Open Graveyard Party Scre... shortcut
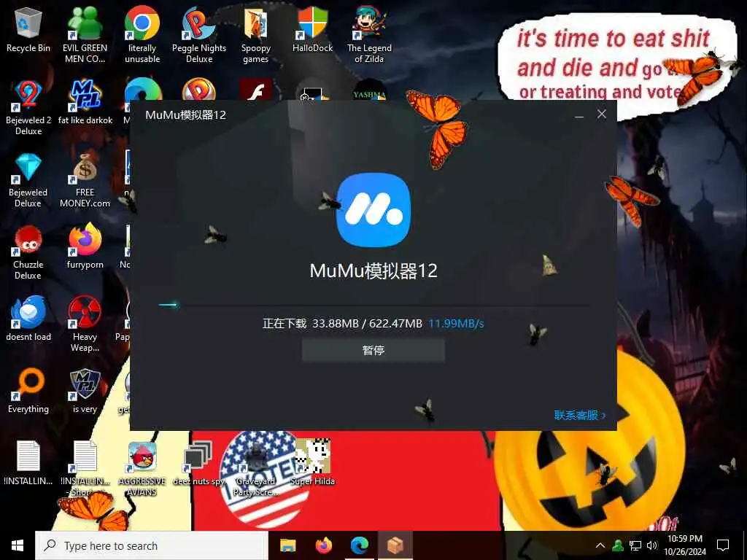The height and width of the screenshot is (560, 747). tap(256, 468)
